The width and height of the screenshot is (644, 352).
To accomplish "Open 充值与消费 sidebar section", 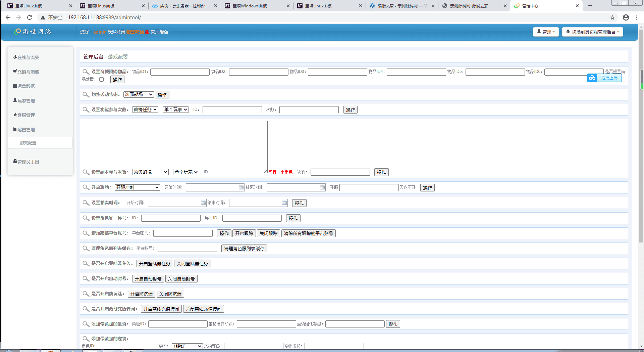I will pyautogui.click(x=26, y=72).
